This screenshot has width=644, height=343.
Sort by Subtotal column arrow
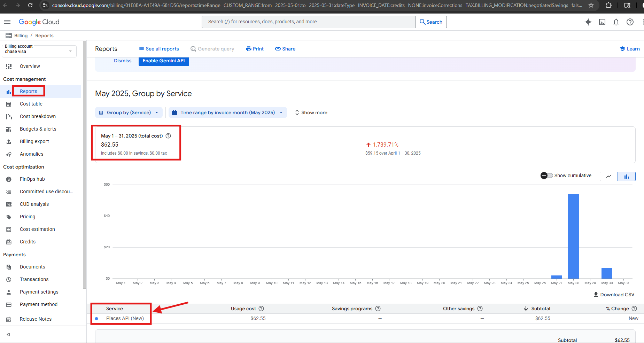(x=526, y=309)
